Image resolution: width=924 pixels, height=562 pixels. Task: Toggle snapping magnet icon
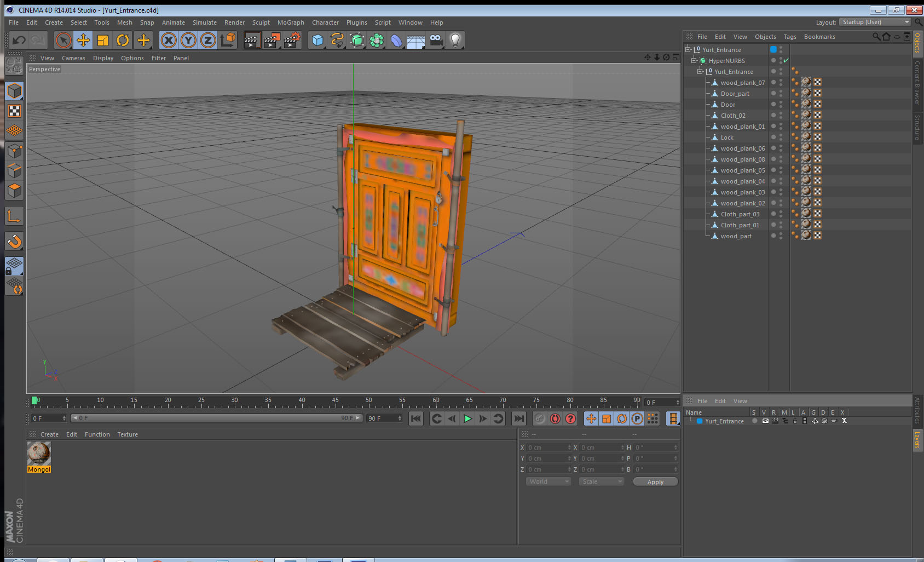[x=14, y=241]
